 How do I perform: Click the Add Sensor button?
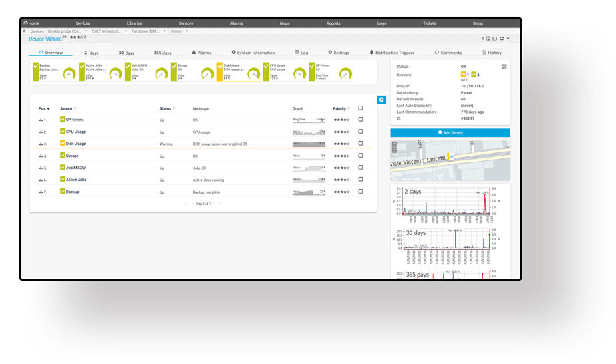click(x=450, y=133)
